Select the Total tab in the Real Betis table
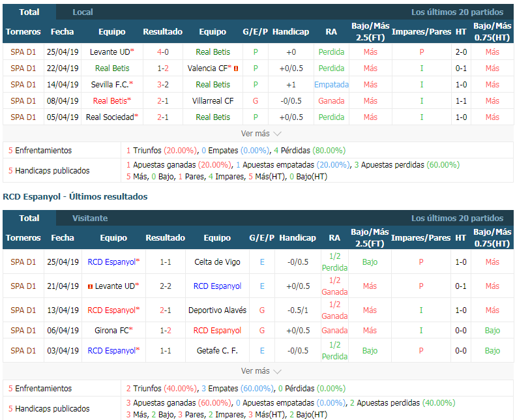This screenshot has width=515, height=420. 29,12
